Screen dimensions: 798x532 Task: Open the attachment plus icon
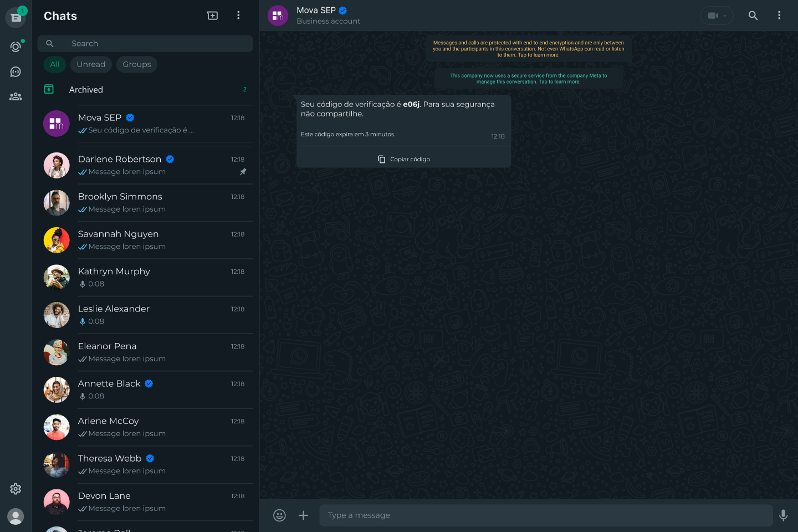tap(303, 515)
